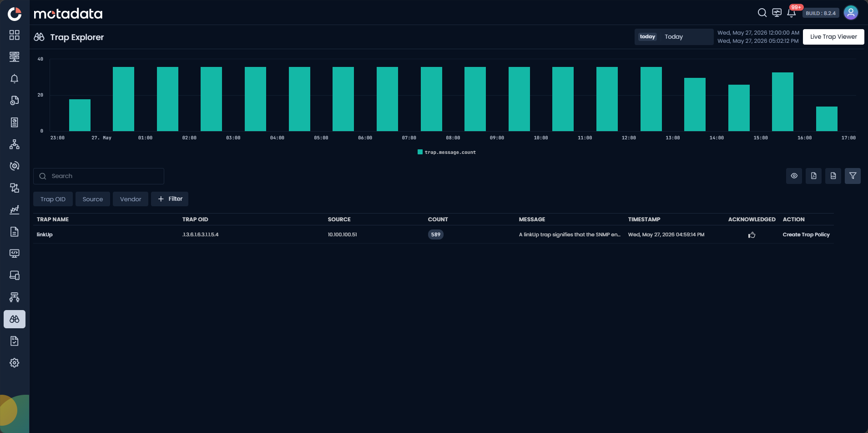Expand the Source filter dropdown
Screen dimensions: 868x433
point(93,199)
